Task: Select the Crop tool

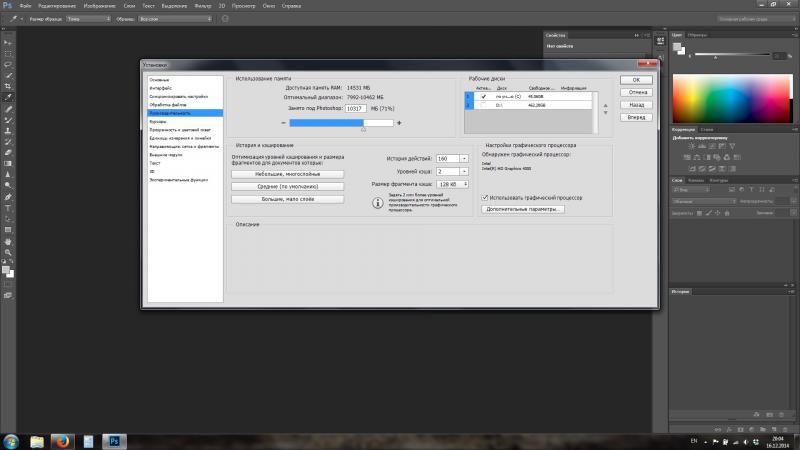Action: click(x=8, y=86)
